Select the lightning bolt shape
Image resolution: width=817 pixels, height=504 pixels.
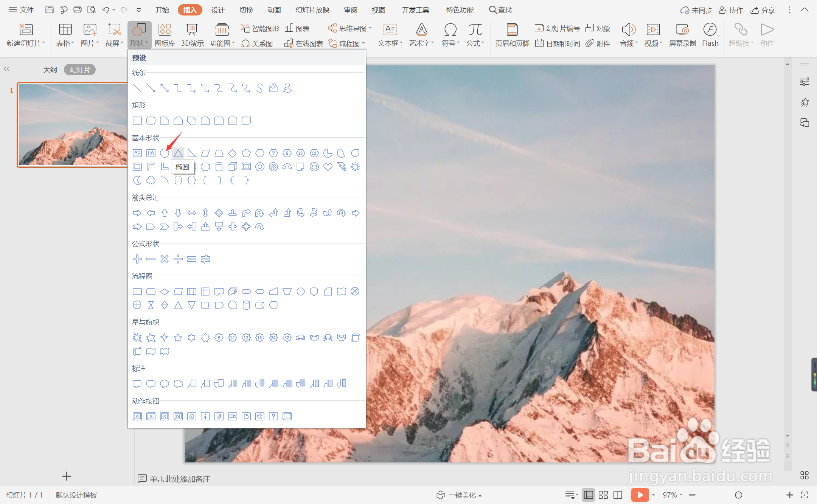pyautogui.click(x=342, y=167)
